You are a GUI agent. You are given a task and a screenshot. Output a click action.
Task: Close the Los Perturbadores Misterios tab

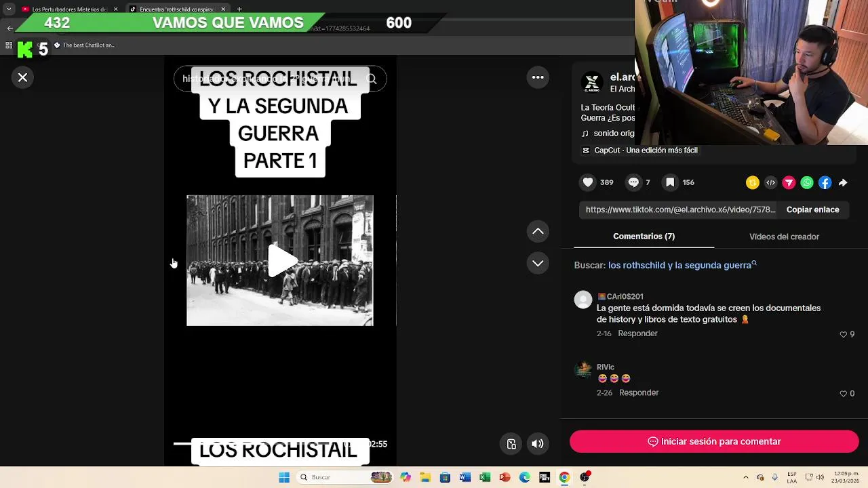115,9
